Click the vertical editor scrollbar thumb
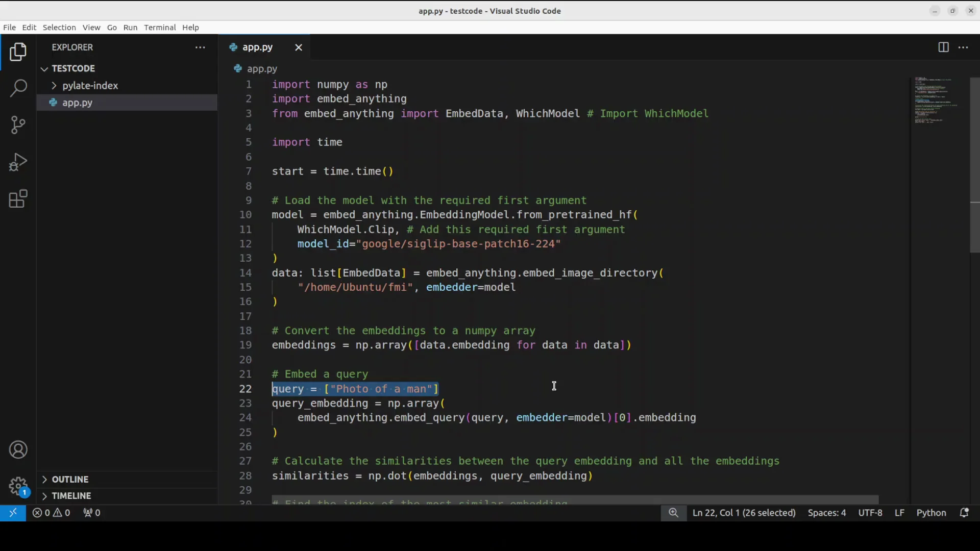This screenshot has height=551, width=980. click(x=974, y=166)
